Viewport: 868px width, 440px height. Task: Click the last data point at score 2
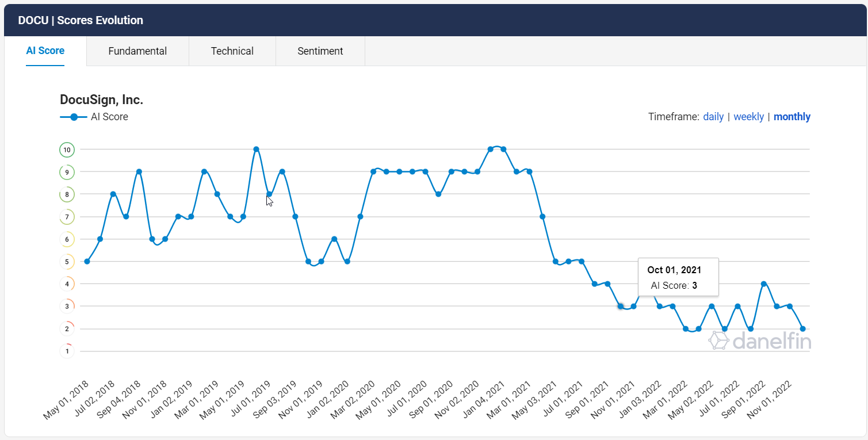[x=802, y=328]
